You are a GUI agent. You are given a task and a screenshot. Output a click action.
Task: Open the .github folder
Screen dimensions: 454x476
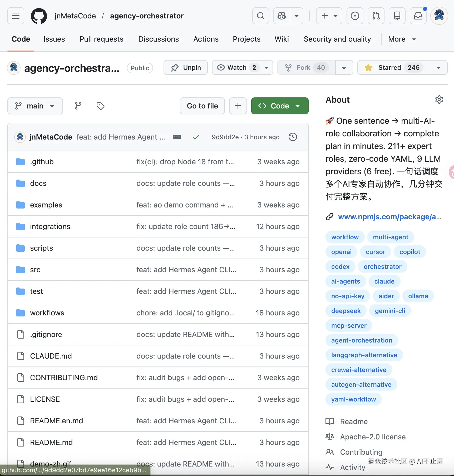coord(42,162)
